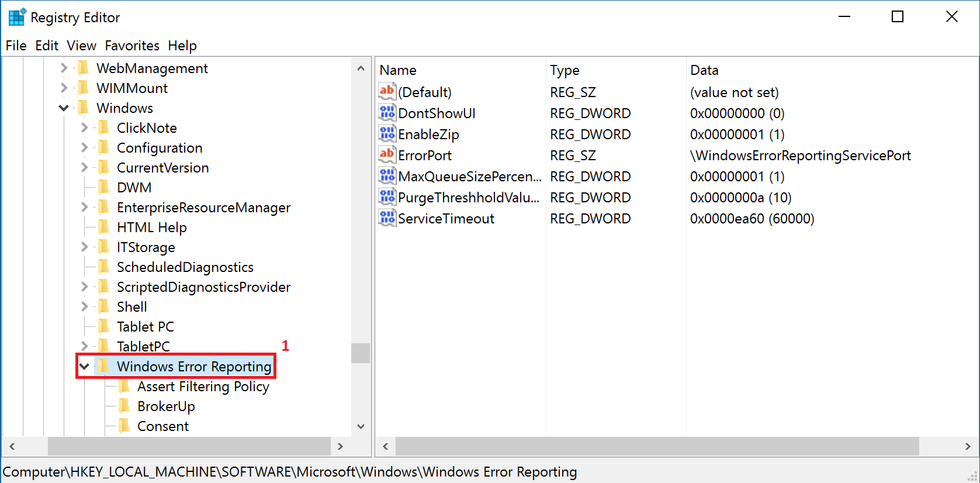This screenshot has width=980, height=483.
Task: Click the registry path in the status bar
Action: (290, 471)
